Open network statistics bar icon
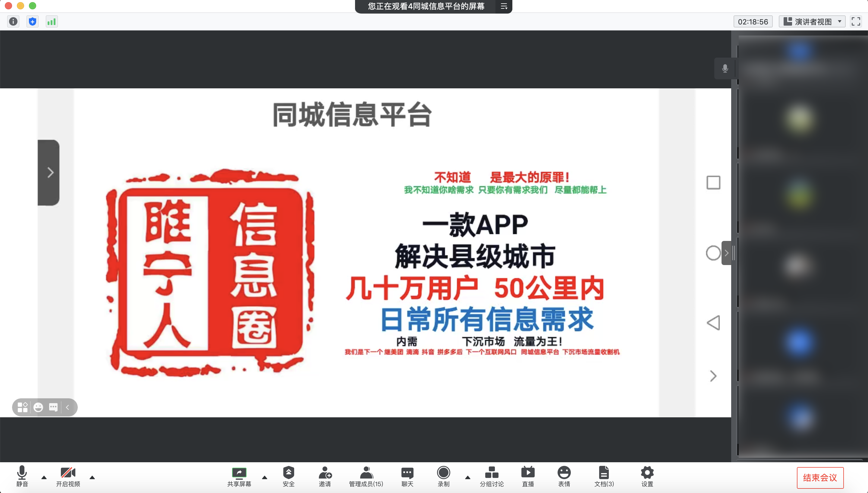The width and height of the screenshot is (868, 493). 52,22
